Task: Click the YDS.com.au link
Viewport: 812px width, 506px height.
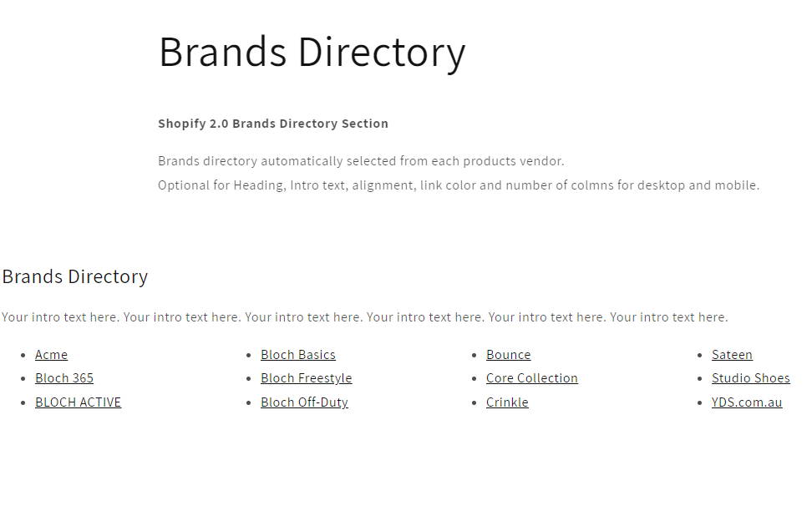Action: (x=747, y=402)
